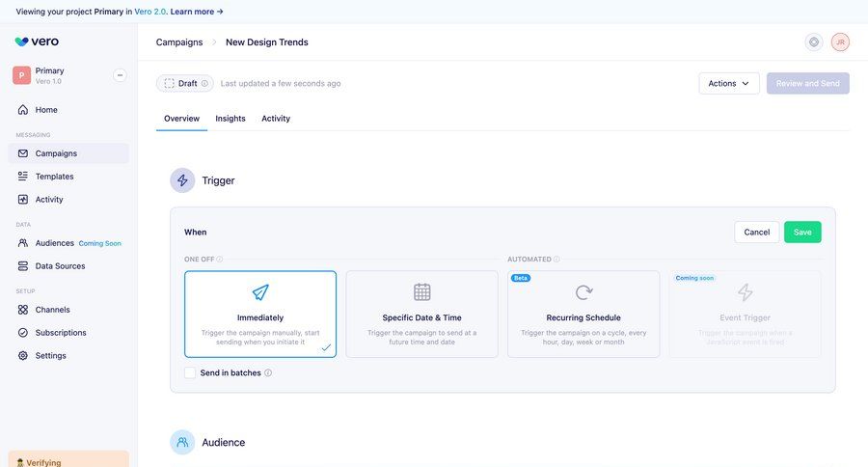
Task: Click the Coming Soon label beside Audiences
Action: 99,243
